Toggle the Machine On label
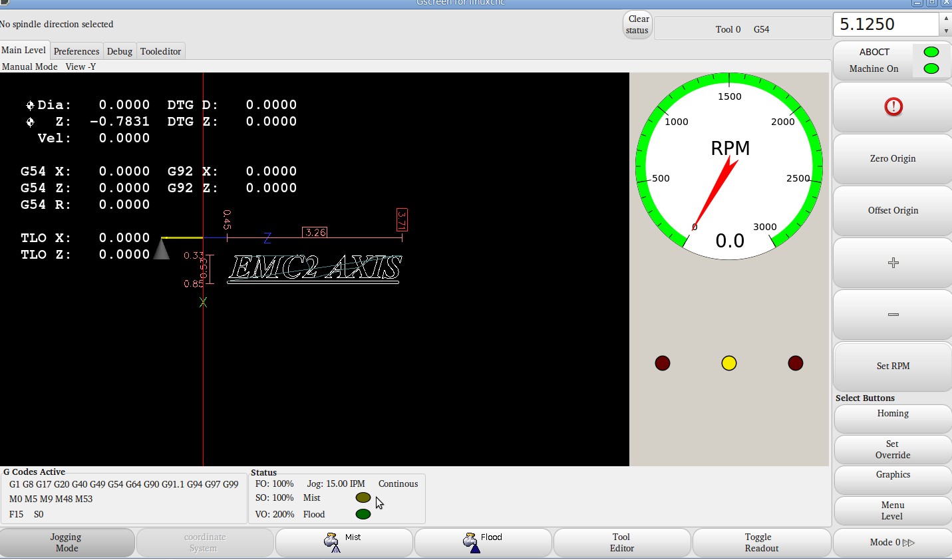 (873, 69)
